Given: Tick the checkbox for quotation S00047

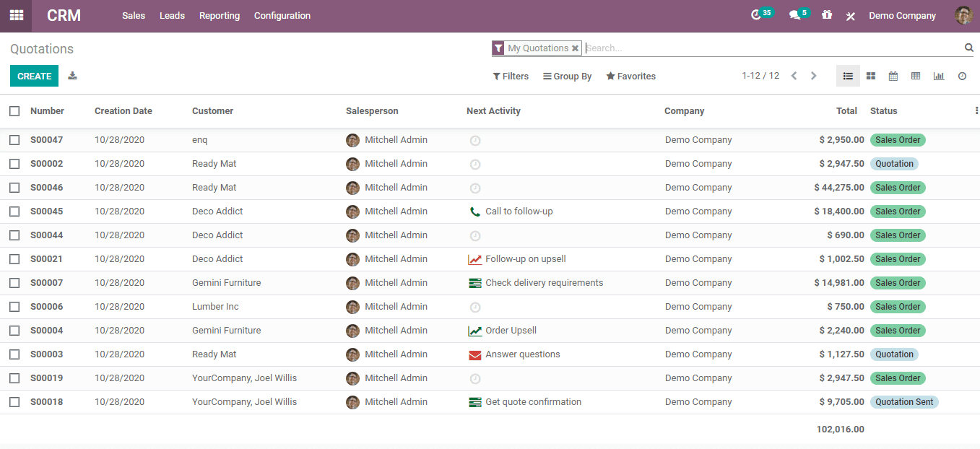Looking at the screenshot, I should (x=14, y=140).
